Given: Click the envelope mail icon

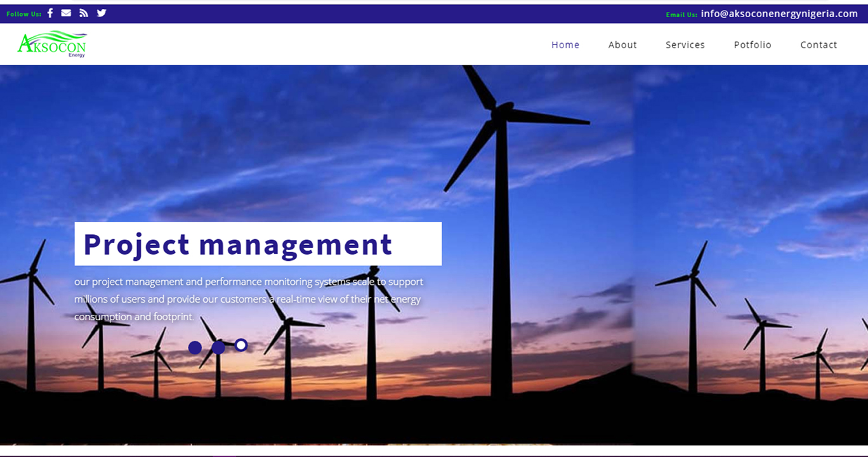Looking at the screenshot, I should pyautogui.click(x=66, y=13).
